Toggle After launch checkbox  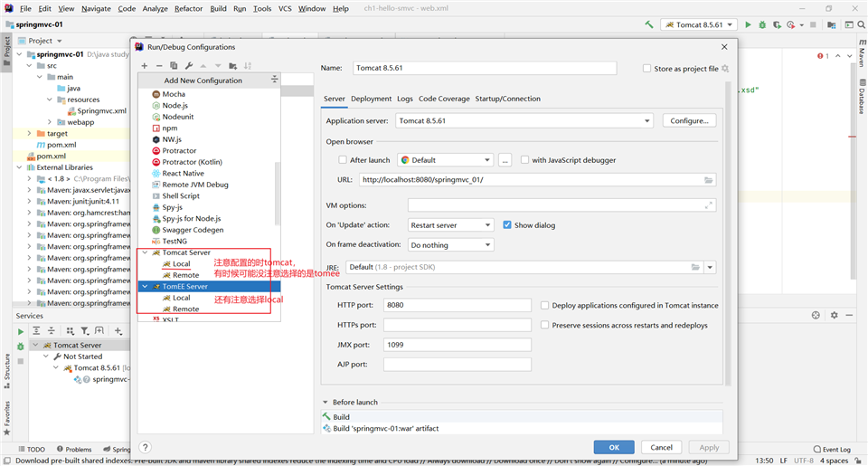[343, 160]
